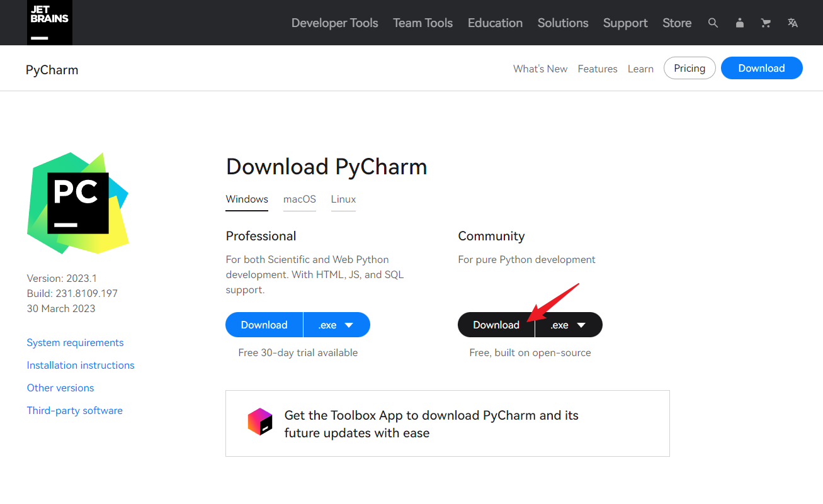
Task: Open the Team Tools menu
Action: click(x=423, y=23)
